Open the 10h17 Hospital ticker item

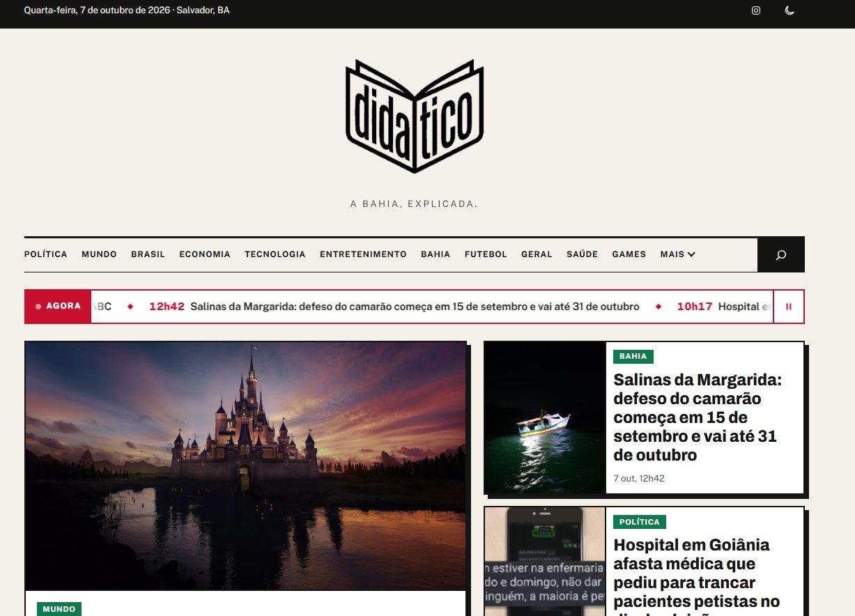pyautogui.click(x=725, y=307)
